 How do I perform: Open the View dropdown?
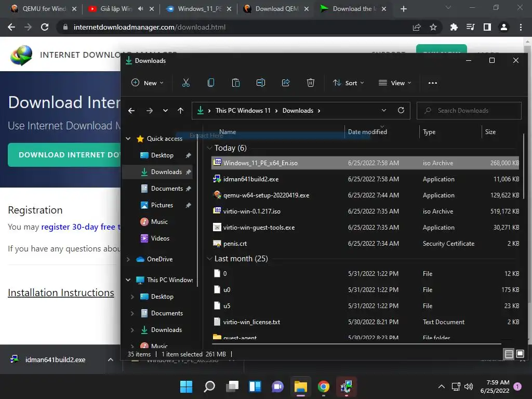pos(395,83)
